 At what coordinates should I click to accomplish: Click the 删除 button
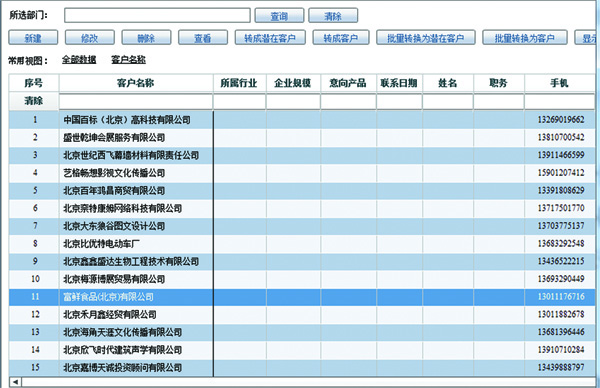(146, 38)
